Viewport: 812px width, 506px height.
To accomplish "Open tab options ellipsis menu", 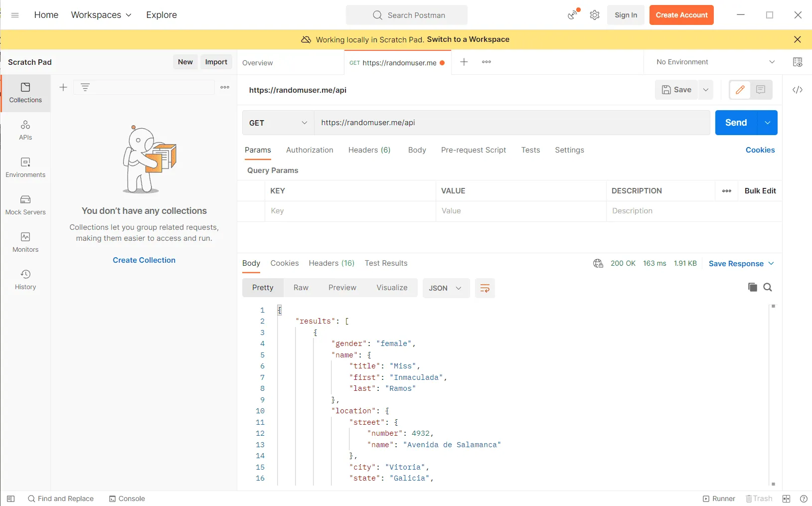I will point(487,62).
